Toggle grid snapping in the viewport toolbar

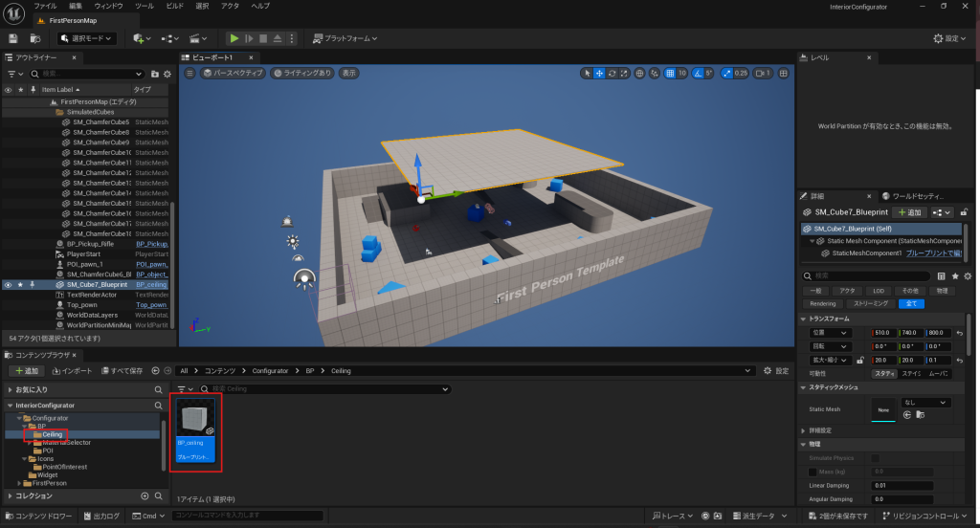coord(671,73)
